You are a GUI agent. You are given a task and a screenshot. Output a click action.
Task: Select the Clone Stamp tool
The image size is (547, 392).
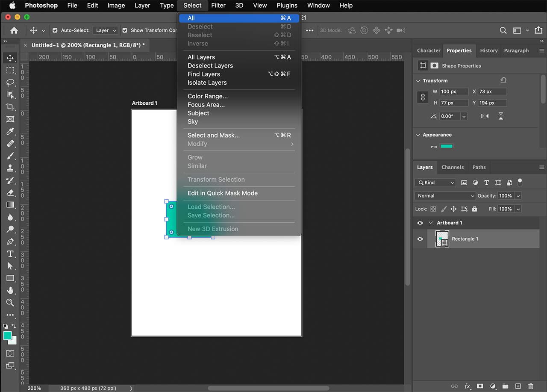10,168
